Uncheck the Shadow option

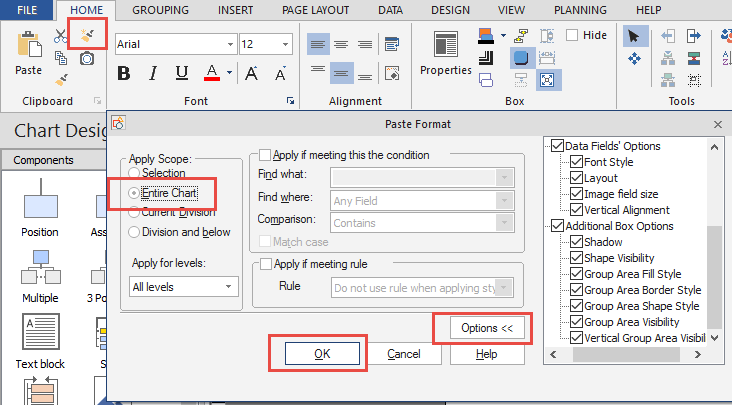pos(577,242)
